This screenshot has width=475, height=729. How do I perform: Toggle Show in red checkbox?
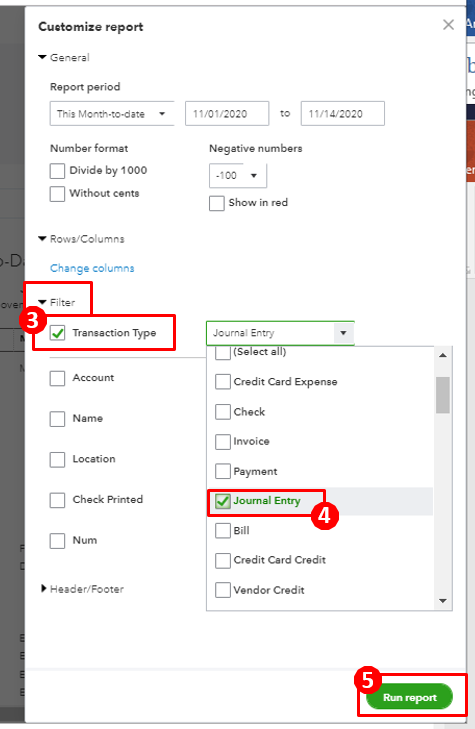[x=217, y=203]
